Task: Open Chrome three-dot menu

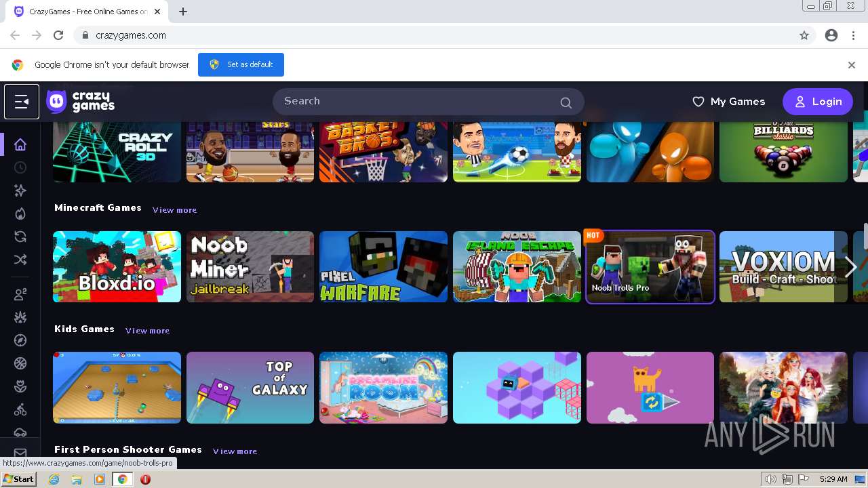Action: pos(853,35)
